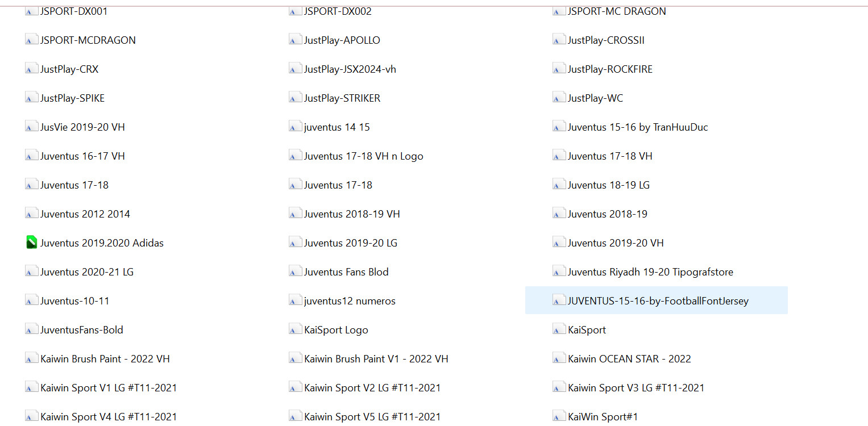Select the icon beside Juventus 2018-19 VH
Viewport: 868px width, 426px height.
pyautogui.click(x=296, y=214)
